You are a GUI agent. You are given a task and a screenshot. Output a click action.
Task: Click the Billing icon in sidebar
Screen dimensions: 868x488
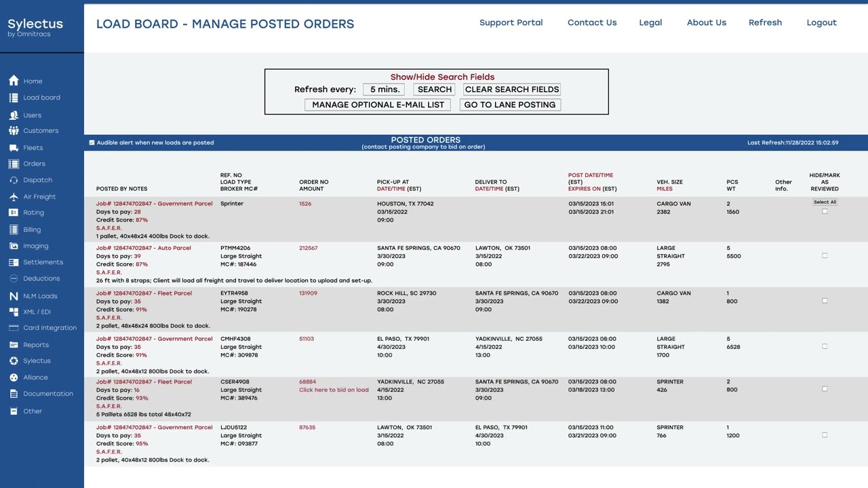(14, 230)
